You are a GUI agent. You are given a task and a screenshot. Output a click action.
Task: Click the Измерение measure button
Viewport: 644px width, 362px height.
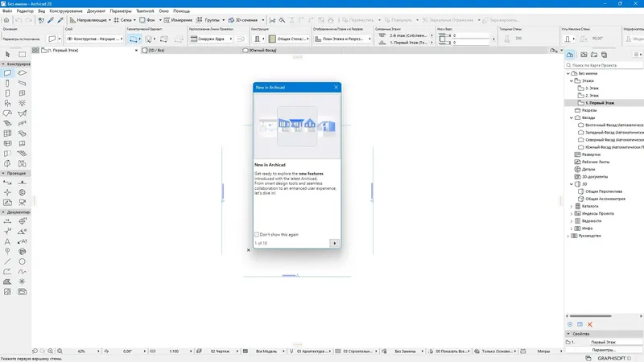178,19
